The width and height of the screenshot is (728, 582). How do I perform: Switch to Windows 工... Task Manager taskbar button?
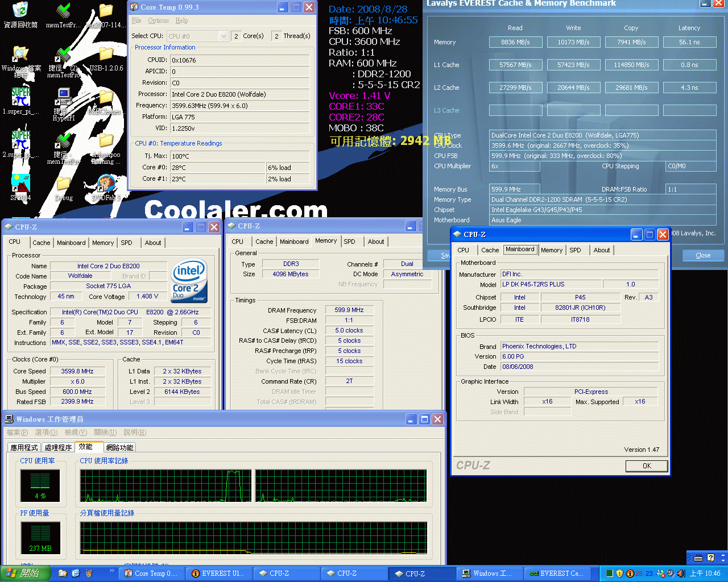point(490,573)
